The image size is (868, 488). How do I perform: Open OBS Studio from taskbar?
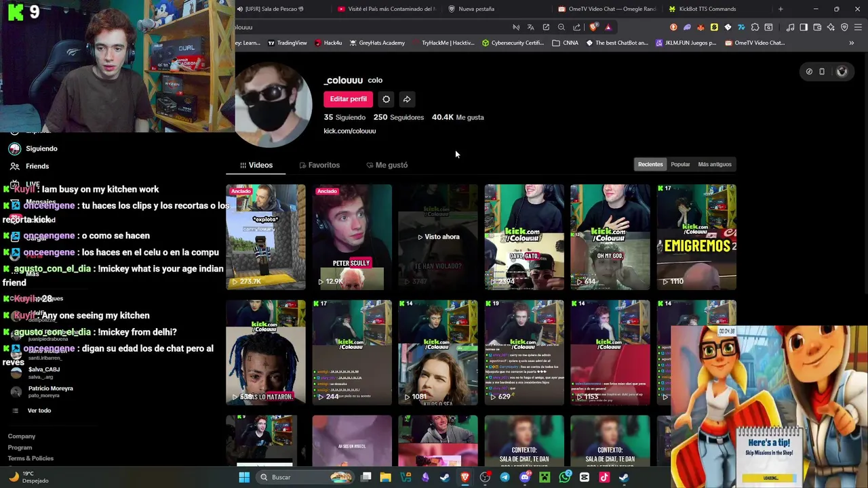coord(485,477)
